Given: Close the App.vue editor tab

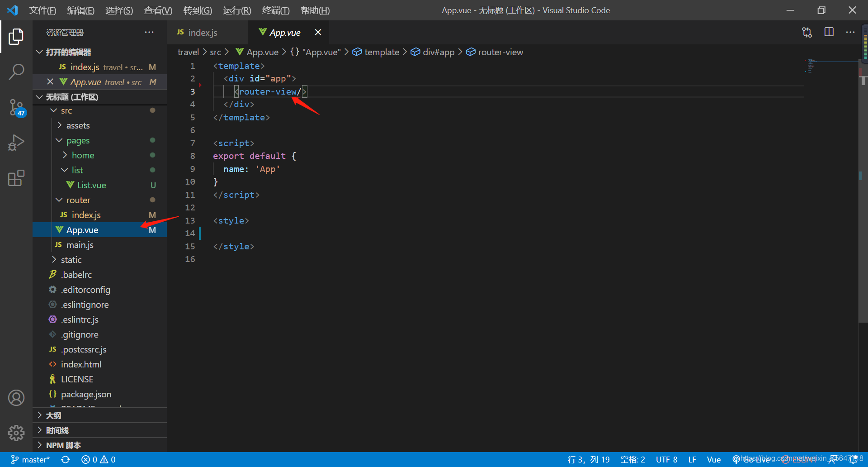Looking at the screenshot, I should click(x=318, y=32).
